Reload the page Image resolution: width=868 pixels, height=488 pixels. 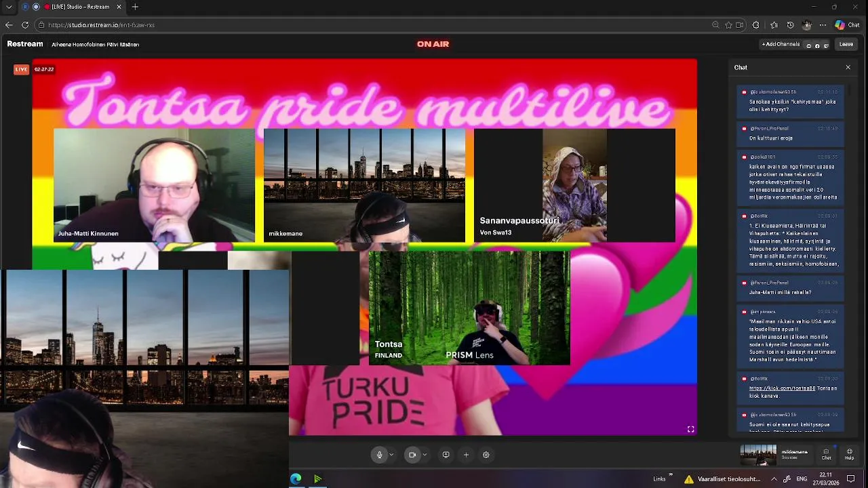(25, 25)
